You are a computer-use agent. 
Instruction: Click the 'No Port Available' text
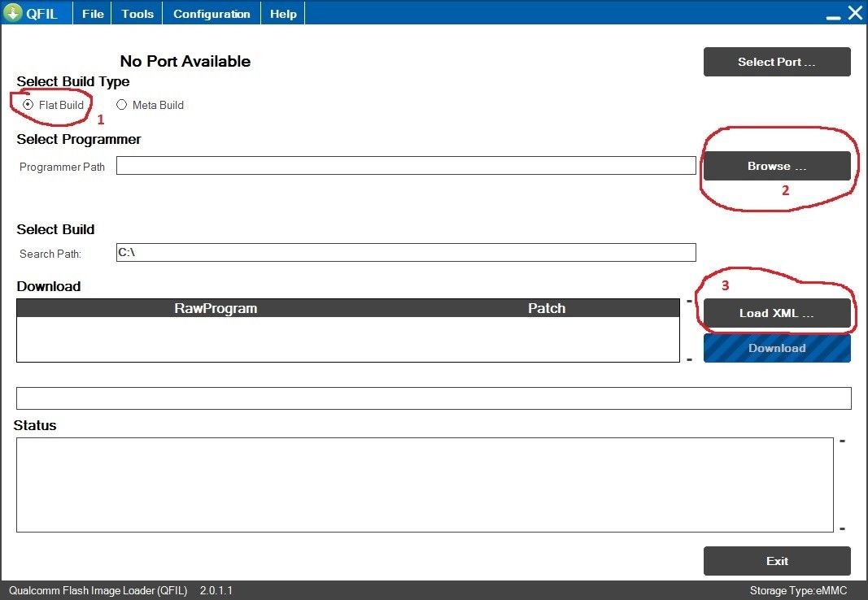pos(185,61)
